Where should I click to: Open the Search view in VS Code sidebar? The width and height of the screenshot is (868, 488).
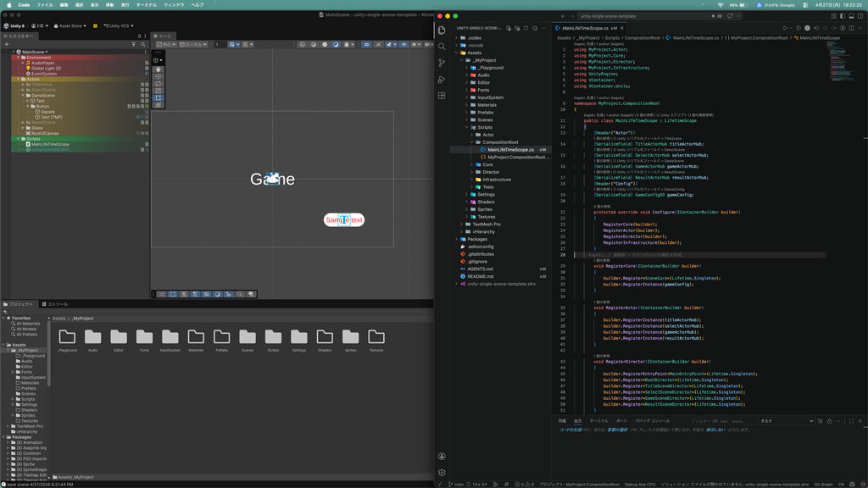point(442,46)
